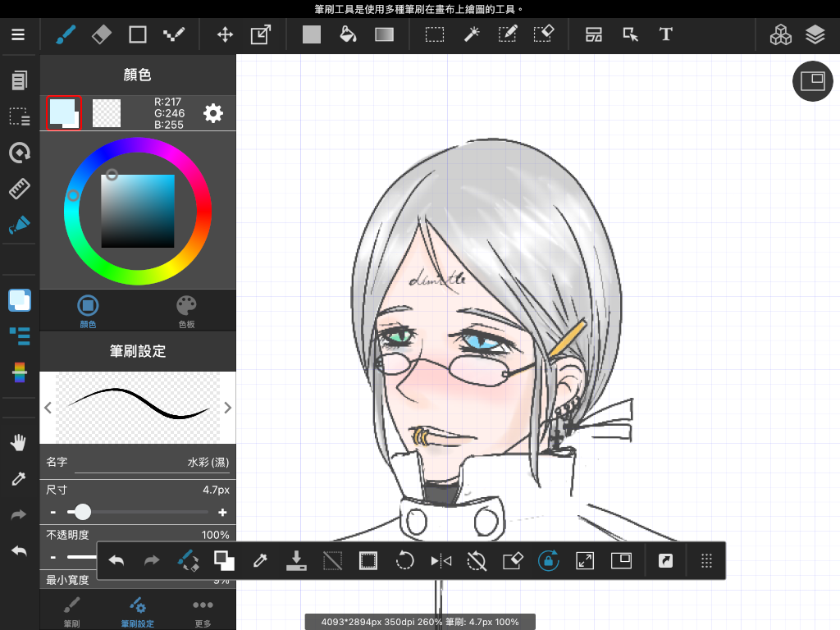Decrease opacity with the minus button
The image size is (840, 630).
tap(53, 557)
